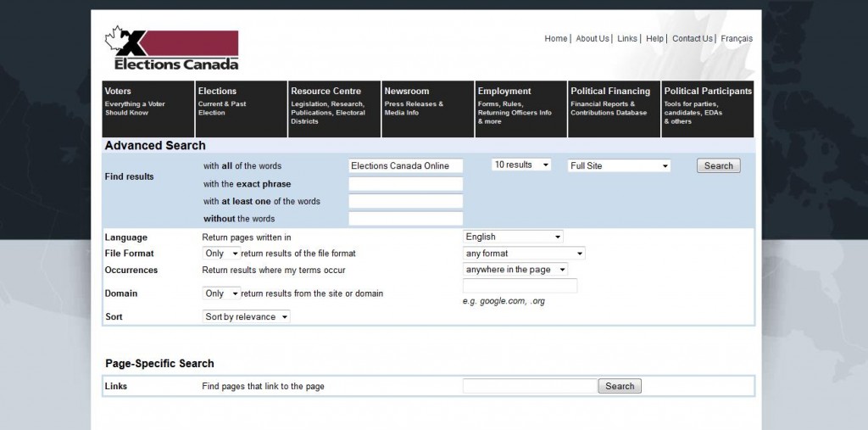The image size is (868, 430).
Task: Click the 'Occurrences' label
Action: click(131, 270)
